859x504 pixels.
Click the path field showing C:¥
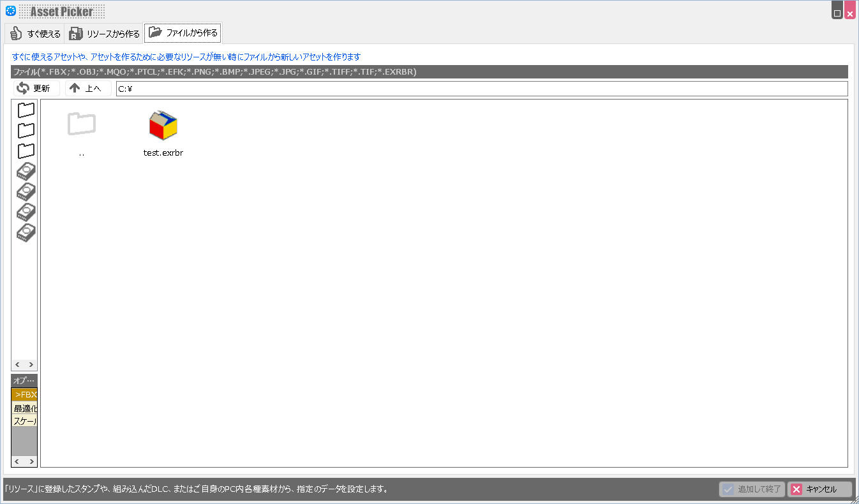coord(481,89)
